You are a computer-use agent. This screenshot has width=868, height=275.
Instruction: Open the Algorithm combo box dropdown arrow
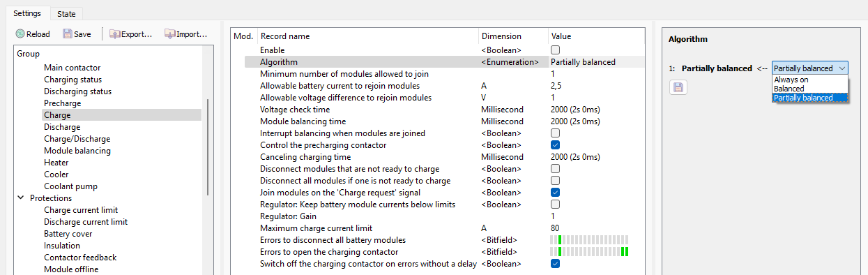click(x=842, y=68)
